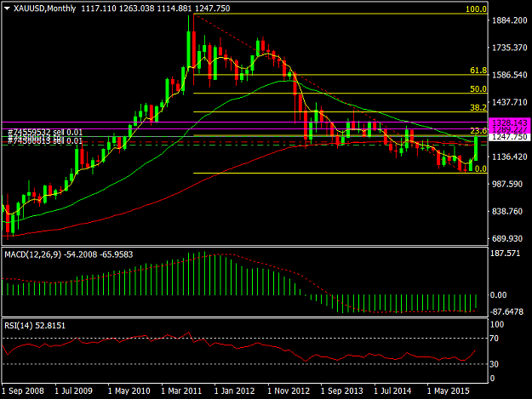Click the 1136.420 price scale value
Screen dimensions: 532x399
510,157
